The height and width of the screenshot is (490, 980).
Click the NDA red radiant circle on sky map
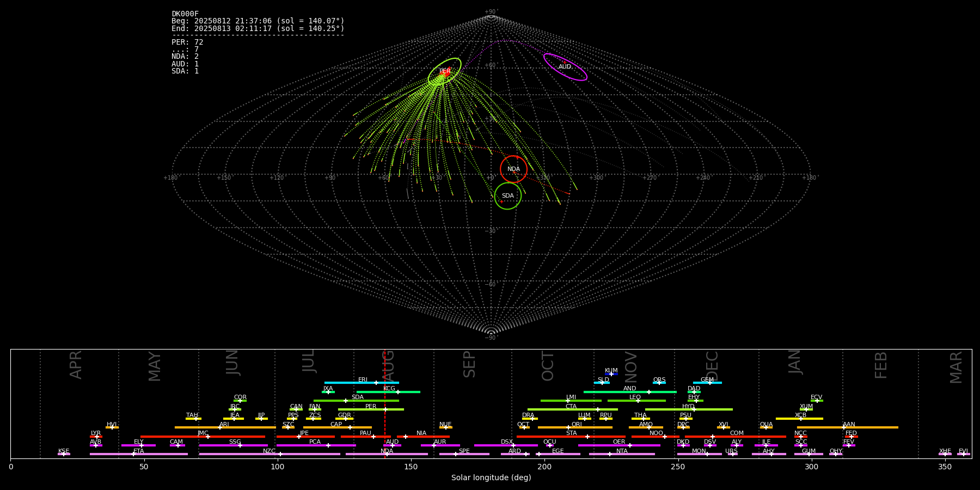pos(513,169)
